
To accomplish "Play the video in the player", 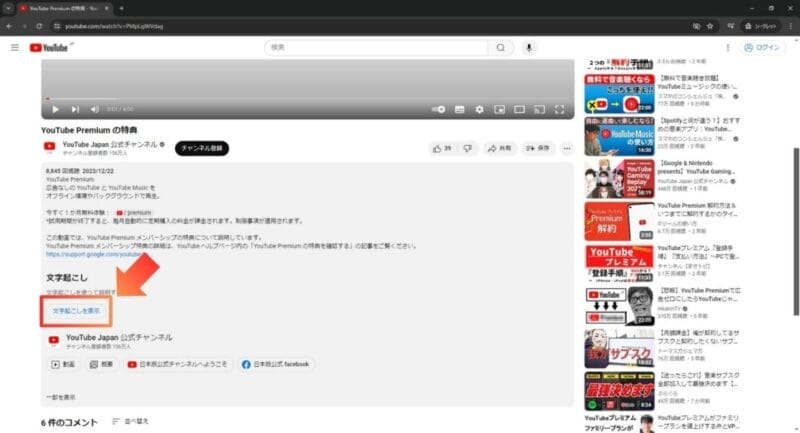I will (x=55, y=109).
